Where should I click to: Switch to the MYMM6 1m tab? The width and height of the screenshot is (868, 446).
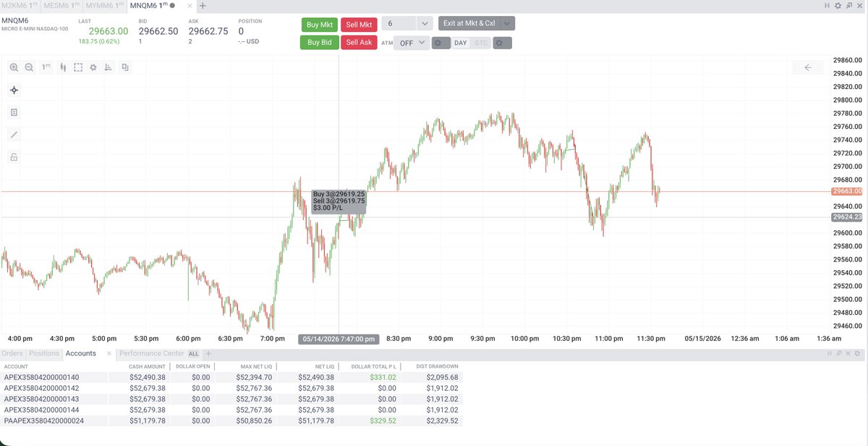[104, 5]
